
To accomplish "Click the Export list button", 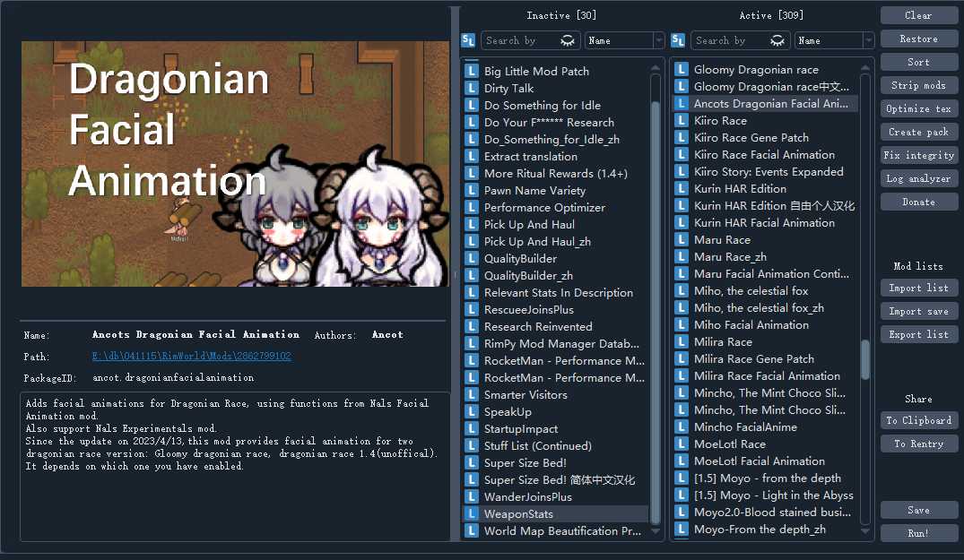I will tap(918, 334).
